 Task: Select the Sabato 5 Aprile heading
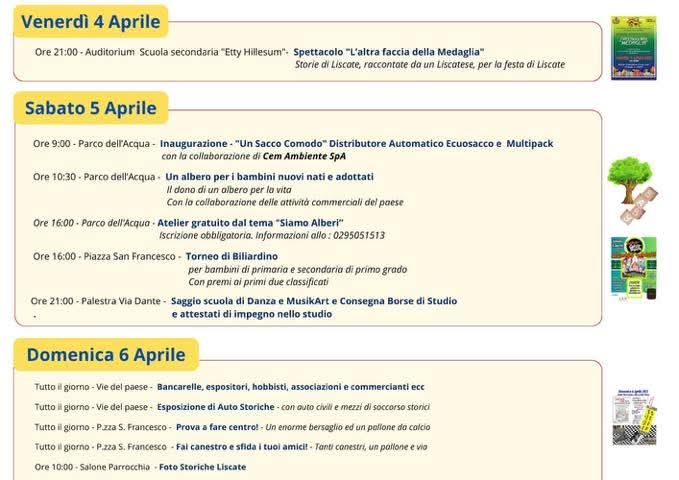click(x=91, y=108)
